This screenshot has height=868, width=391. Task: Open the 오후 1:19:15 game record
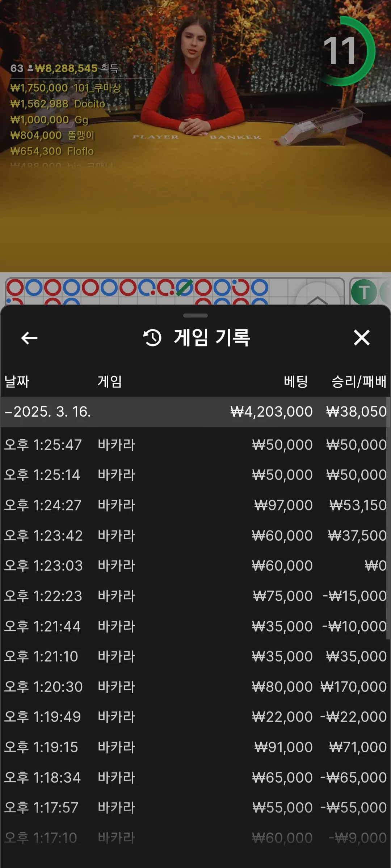click(195, 747)
